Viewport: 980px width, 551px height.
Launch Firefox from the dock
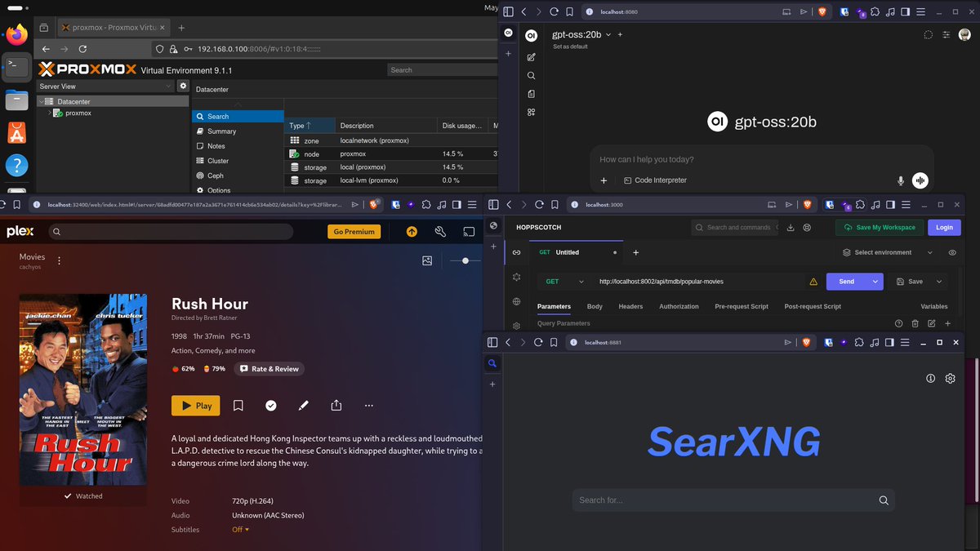click(16, 33)
